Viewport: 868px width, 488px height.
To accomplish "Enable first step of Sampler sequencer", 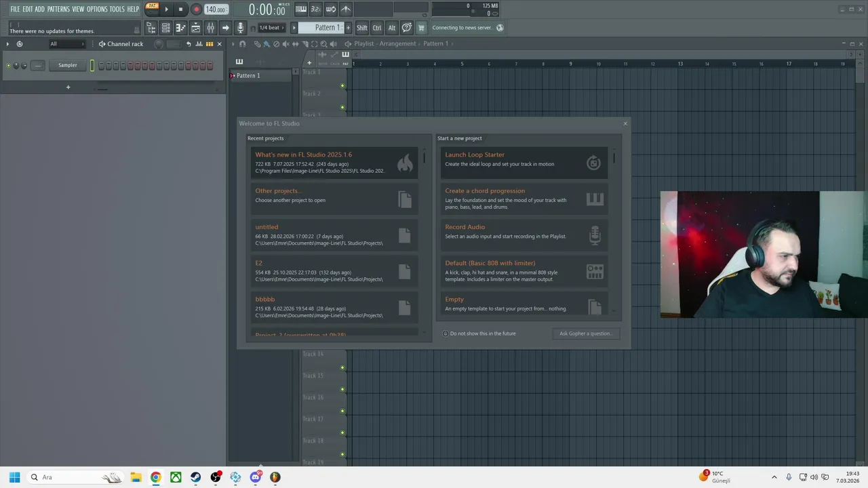I will pyautogui.click(x=101, y=66).
